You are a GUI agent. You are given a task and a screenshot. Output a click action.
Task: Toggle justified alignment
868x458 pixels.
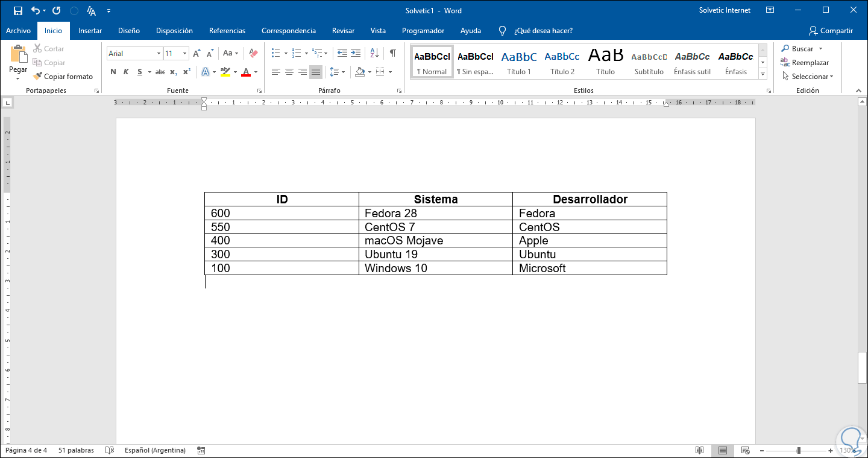pyautogui.click(x=316, y=72)
